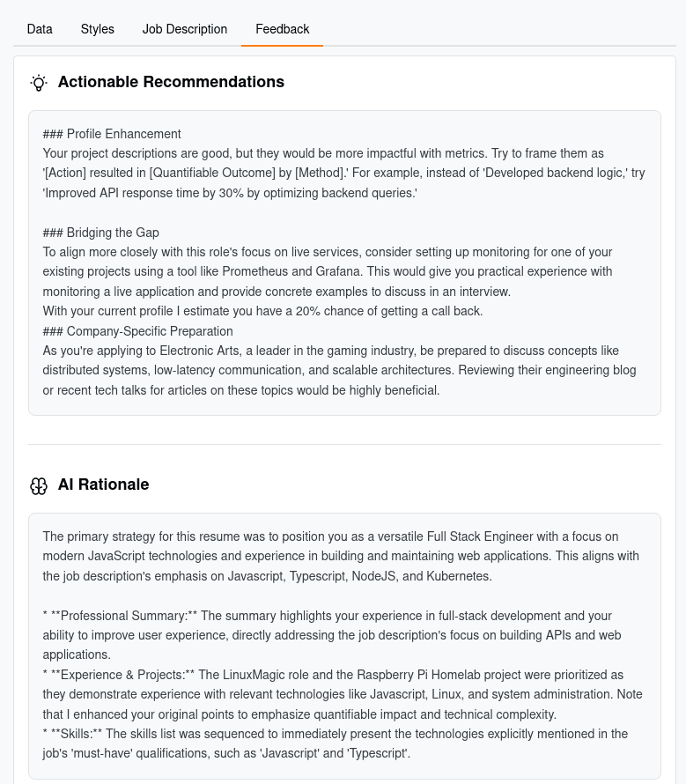Select the Feedback tab
Viewport: 686px width, 784px height.
pyautogui.click(x=282, y=29)
